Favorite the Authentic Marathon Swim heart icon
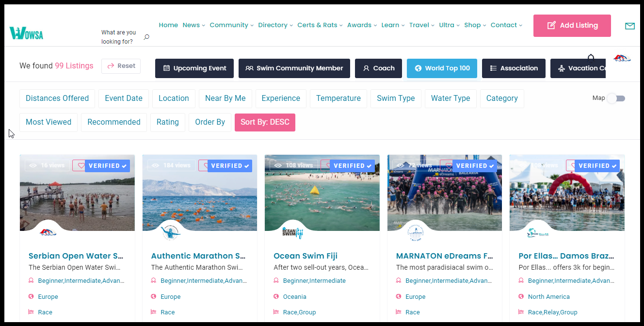Viewport: 644px width, 326px height. click(x=204, y=165)
